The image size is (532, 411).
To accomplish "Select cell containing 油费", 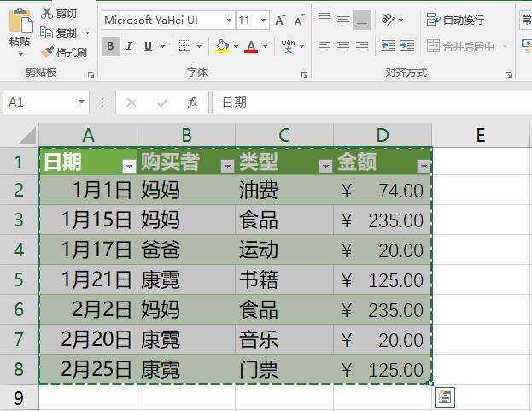I will tap(284, 190).
